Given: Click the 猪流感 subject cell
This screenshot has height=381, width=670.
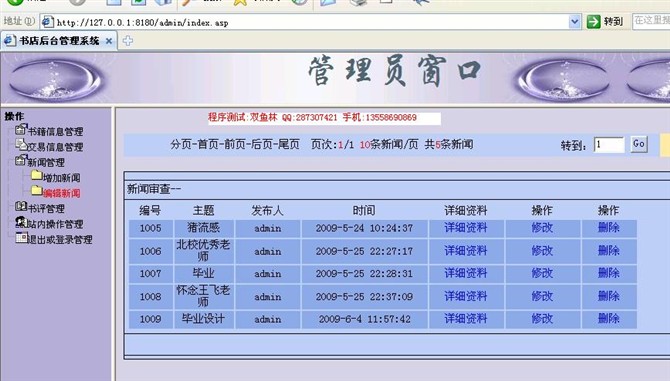Looking at the screenshot, I should [x=204, y=228].
